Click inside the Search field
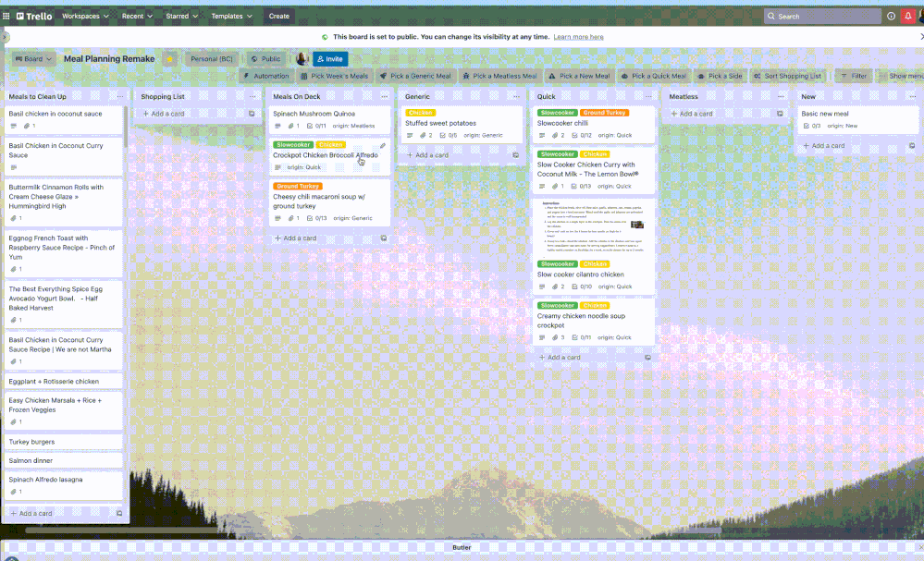 pos(822,16)
